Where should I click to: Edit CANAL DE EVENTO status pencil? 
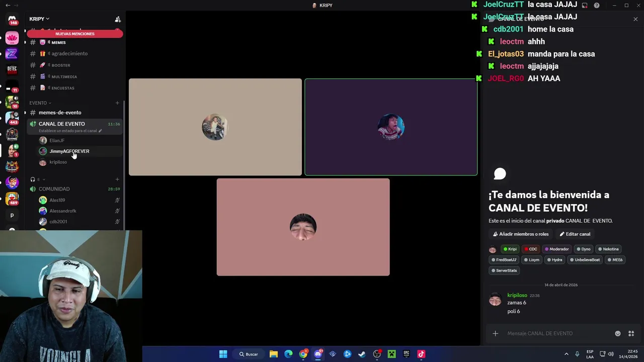coord(100,131)
